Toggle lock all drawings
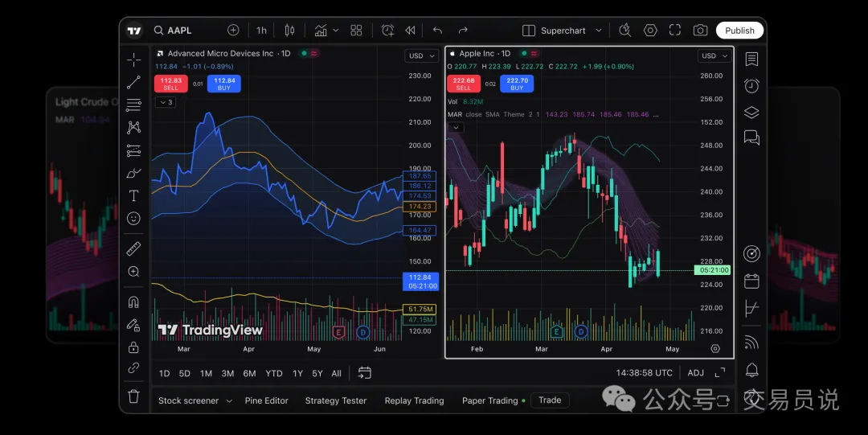868x435 pixels. [x=133, y=347]
